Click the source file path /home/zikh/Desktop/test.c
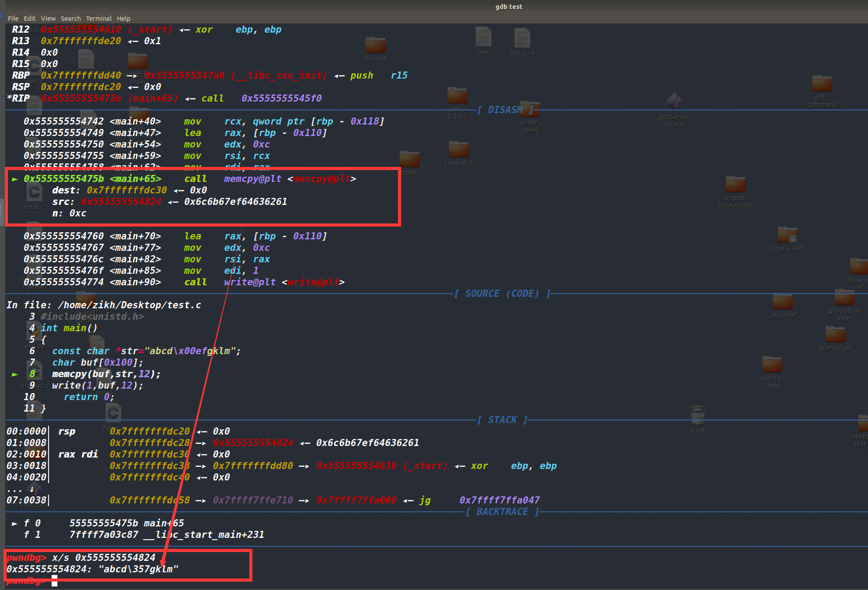868x590 pixels. 129,305
